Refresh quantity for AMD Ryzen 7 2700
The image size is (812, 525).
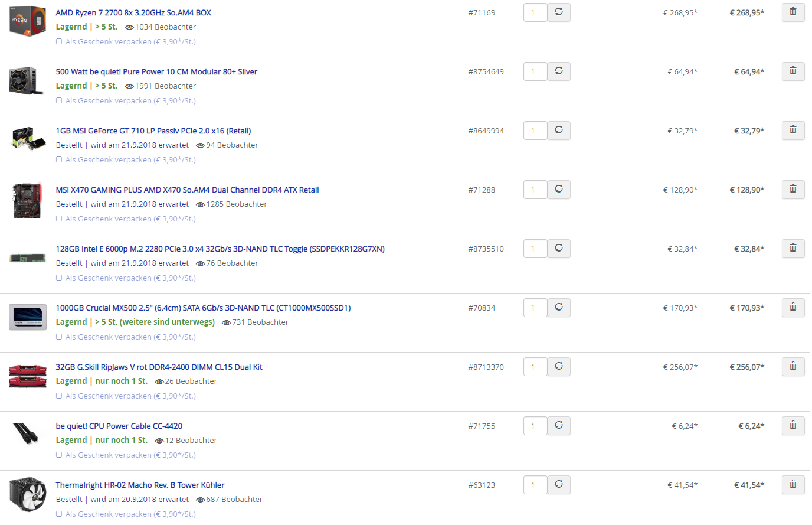pos(559,12)
